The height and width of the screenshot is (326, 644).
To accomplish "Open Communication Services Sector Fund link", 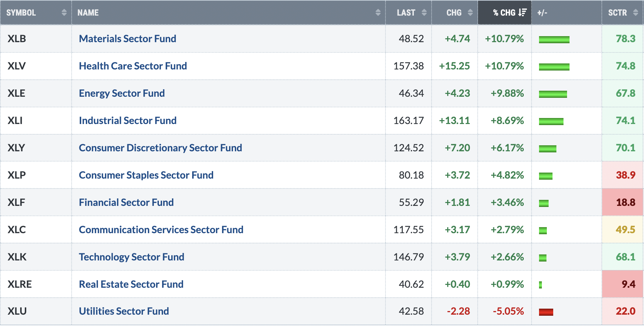I will (161, 230).
